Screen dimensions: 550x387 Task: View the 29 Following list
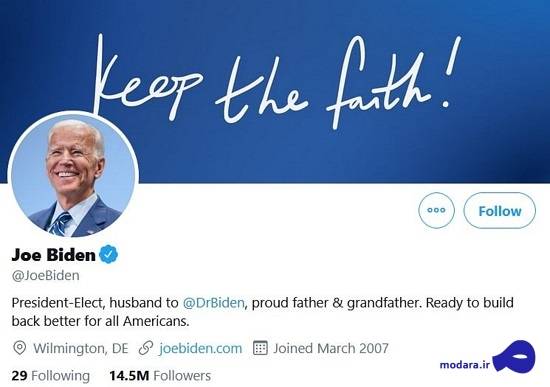pyautogui.click(x=51, y=376)
